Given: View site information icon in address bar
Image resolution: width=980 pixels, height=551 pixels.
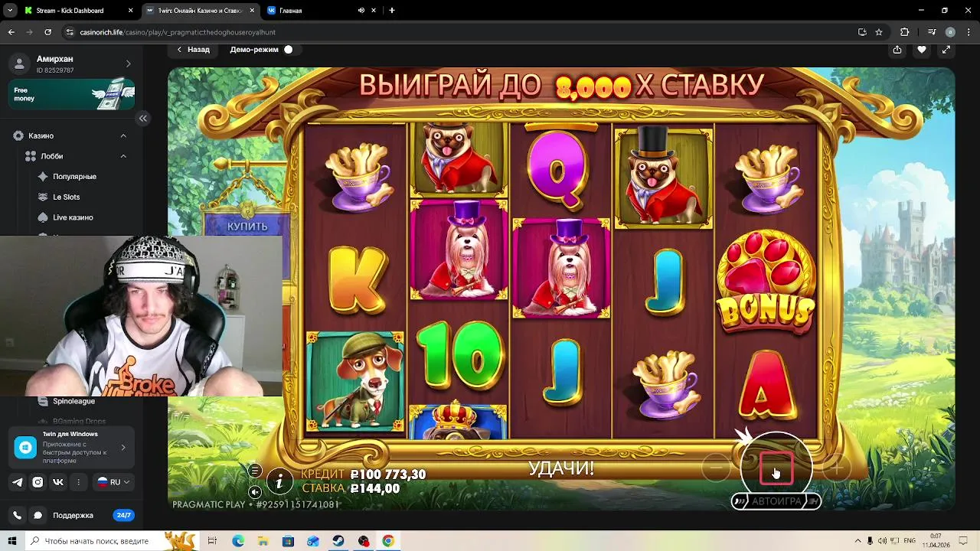Looking at the screenshot, I should click(x=70, y=32).
